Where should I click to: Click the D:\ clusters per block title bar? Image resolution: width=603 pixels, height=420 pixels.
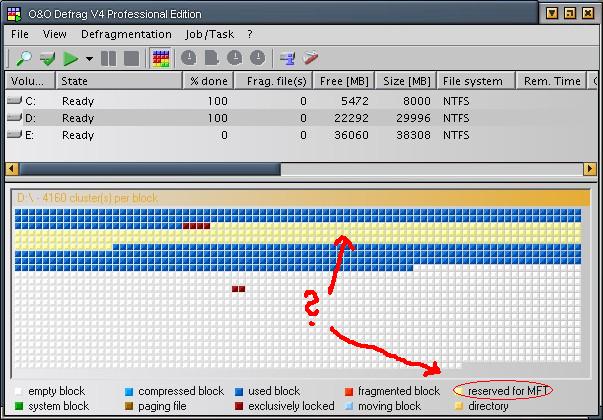coord(302,198)
